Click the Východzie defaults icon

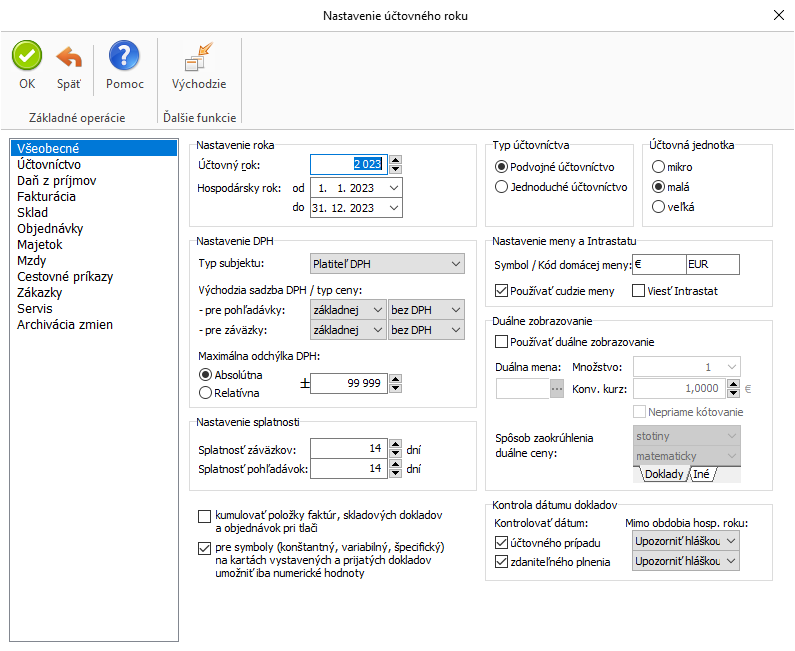(199, 56)
